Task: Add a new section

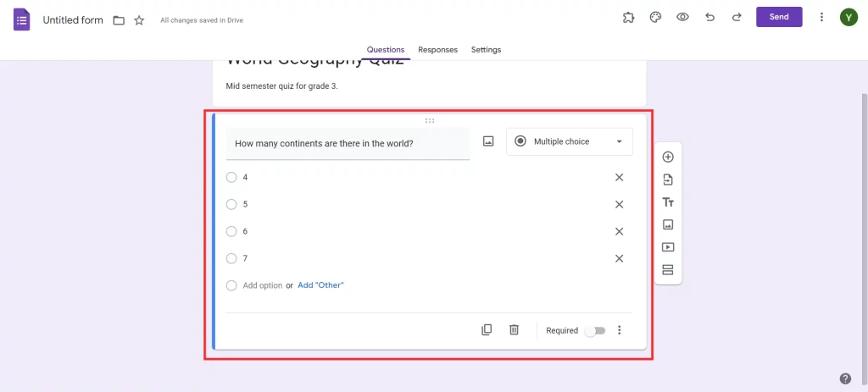Action: 668,270
